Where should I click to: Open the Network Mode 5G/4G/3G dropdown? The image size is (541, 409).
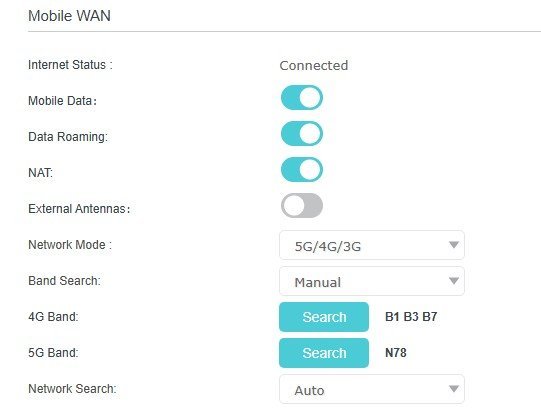372,245
